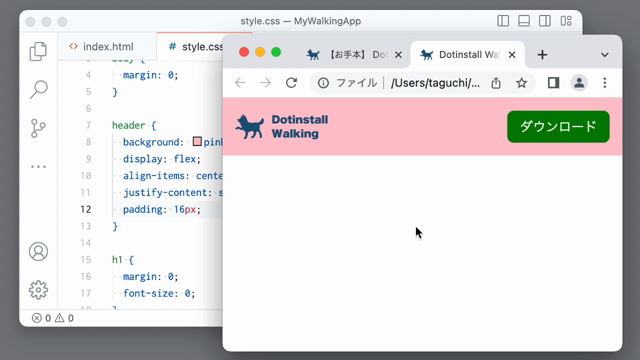Expand the tab search dropdown chevron

[x=604, y=55]
